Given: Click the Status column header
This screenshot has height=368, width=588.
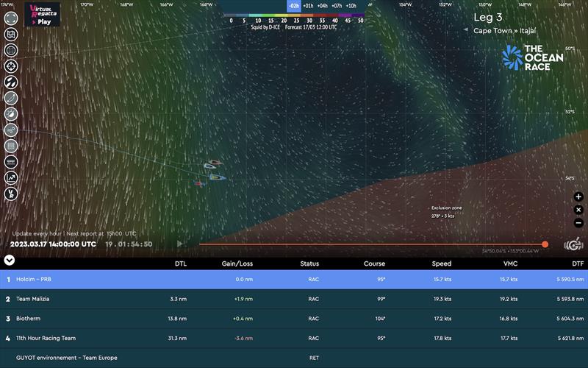Looking at the screenshot, I should click(x=309, y=263).
